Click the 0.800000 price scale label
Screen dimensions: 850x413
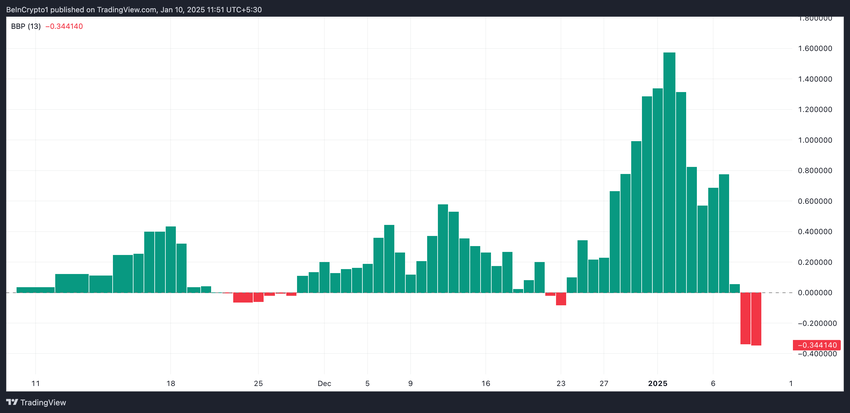pyautogui.click(x=818, y=171)
